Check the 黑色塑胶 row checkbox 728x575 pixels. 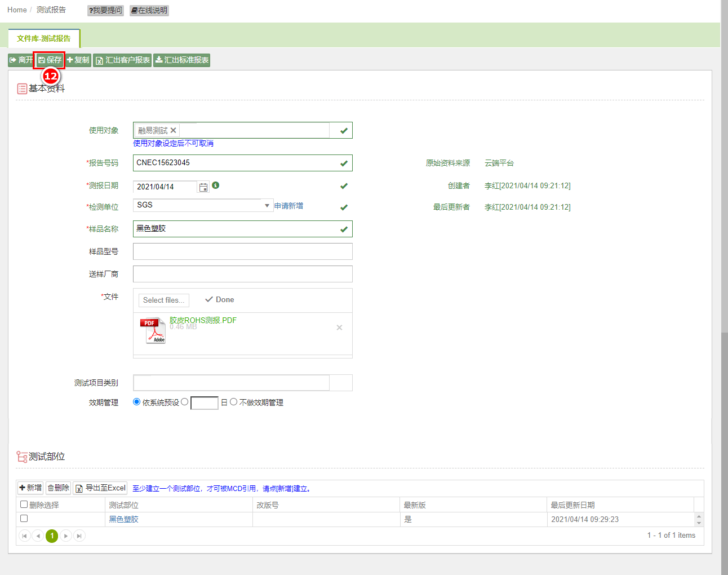24,519
